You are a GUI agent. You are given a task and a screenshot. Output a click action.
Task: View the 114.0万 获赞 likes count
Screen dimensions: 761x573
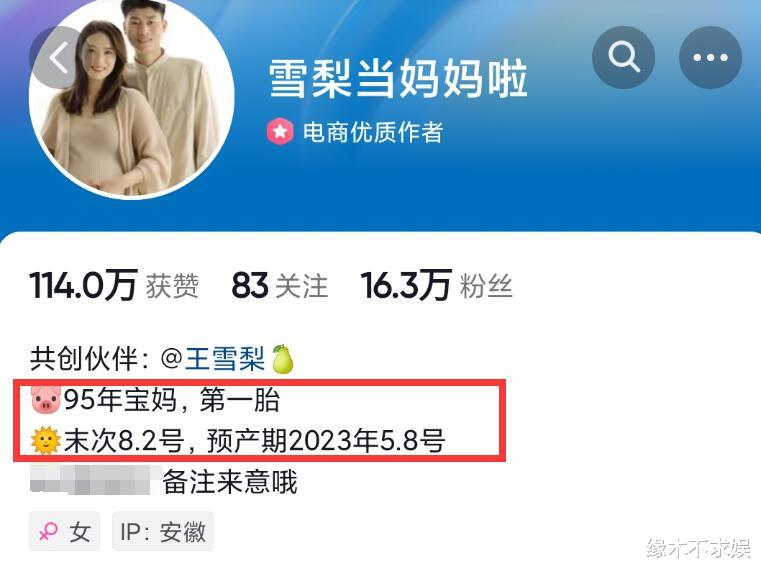114,285
